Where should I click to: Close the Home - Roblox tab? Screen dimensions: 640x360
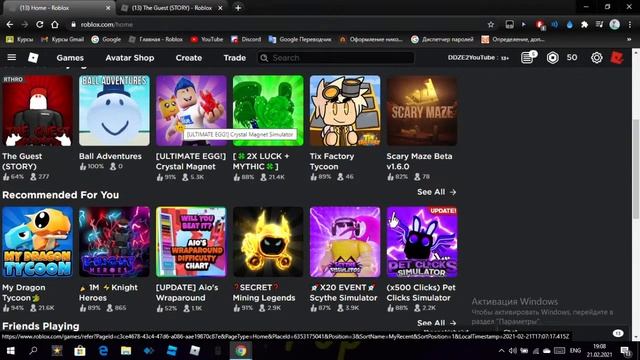pyautogui.click(x=108, y=8)
